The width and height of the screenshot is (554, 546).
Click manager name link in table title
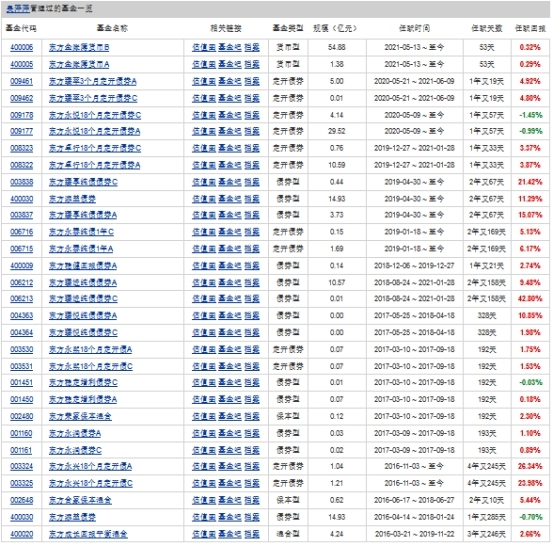(x=18, y=9)
